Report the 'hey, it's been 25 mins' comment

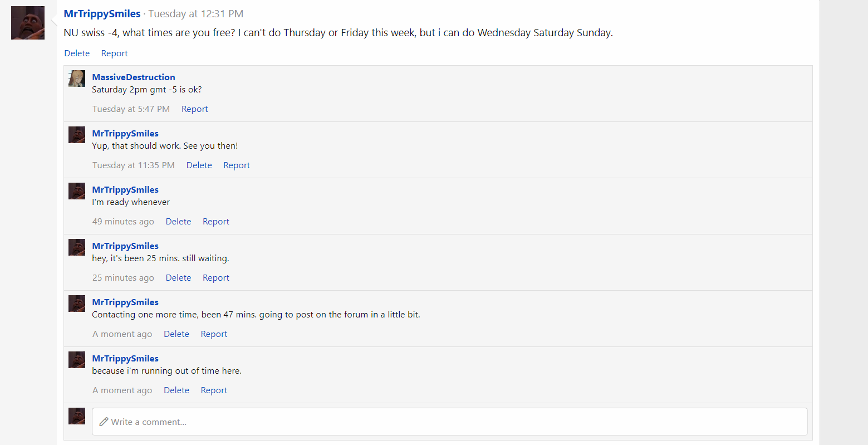click(x=215, y=278)
